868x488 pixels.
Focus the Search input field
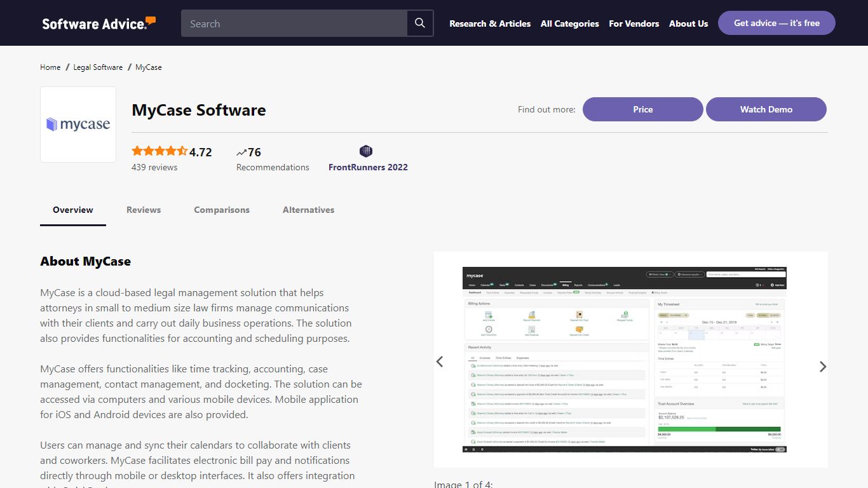point(294,24)
